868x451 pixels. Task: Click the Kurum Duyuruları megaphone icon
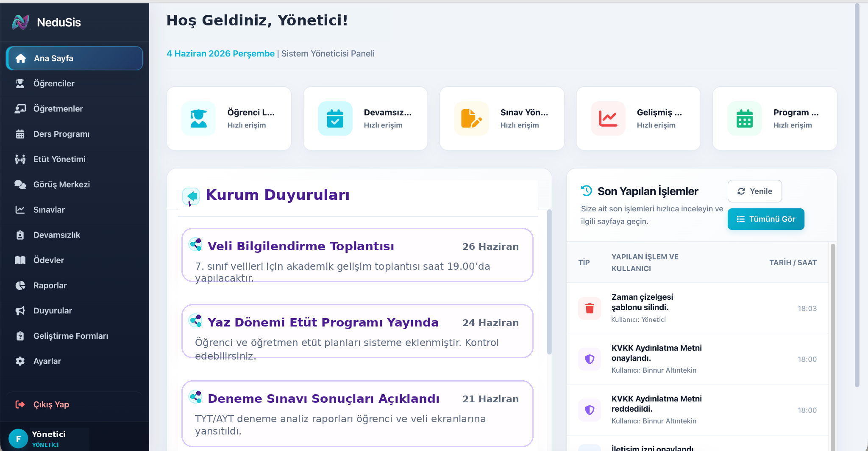191,196
